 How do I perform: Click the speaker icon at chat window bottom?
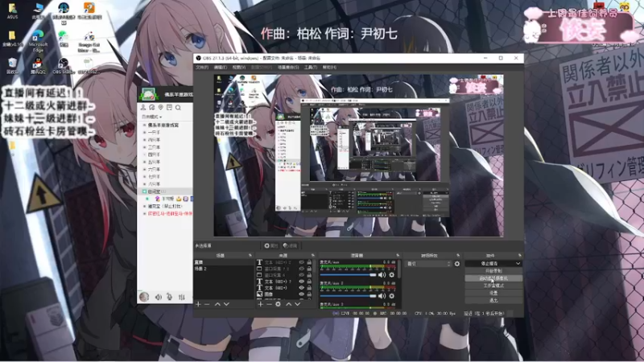[158, 297]
